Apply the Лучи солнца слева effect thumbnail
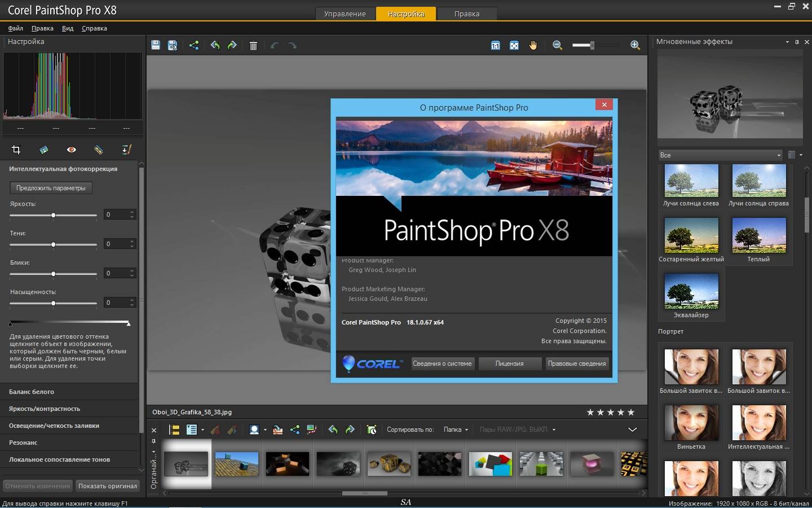The height and width of the screenshot is (508, 812). pyautogui.click(x=691, y=181)
